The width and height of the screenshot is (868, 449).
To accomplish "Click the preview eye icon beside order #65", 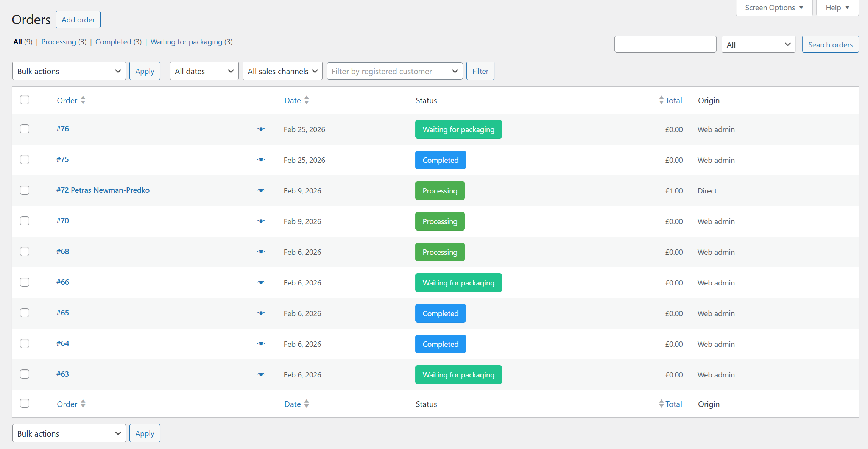I will [261, 313].
